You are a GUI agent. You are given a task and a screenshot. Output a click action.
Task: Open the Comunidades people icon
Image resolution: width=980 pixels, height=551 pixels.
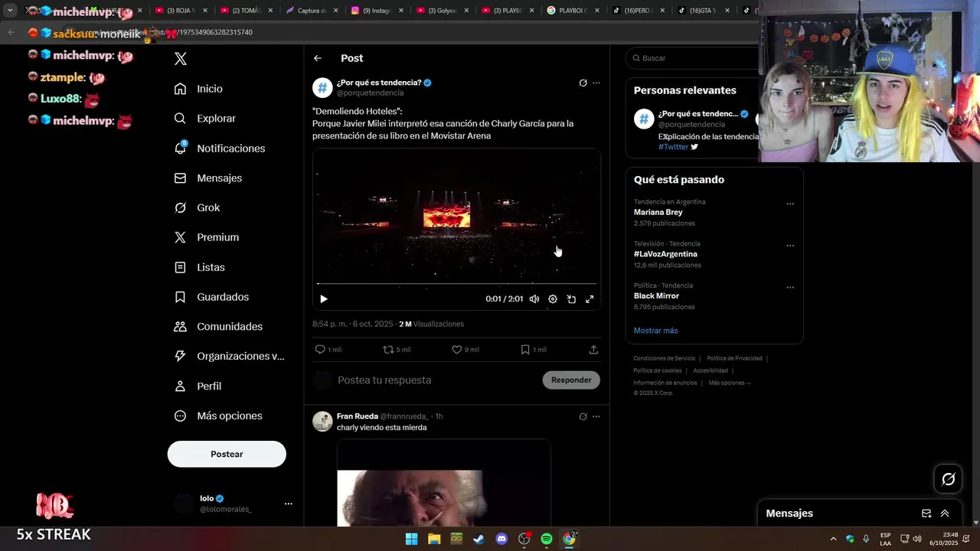(180, 327)
